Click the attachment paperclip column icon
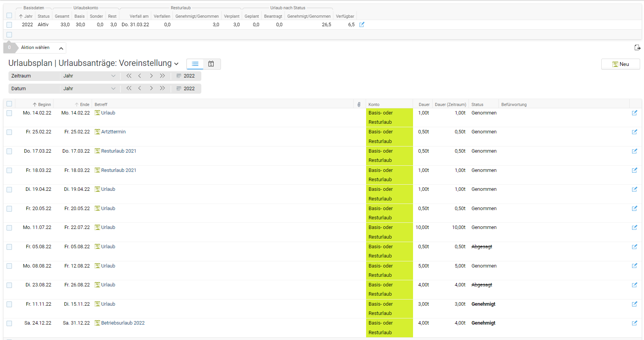This screenshot has height=340, width=644. click(x=359, y=104)
